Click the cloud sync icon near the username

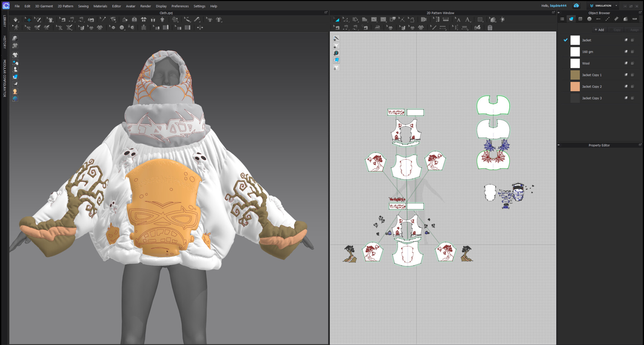(x=576, y=6)
